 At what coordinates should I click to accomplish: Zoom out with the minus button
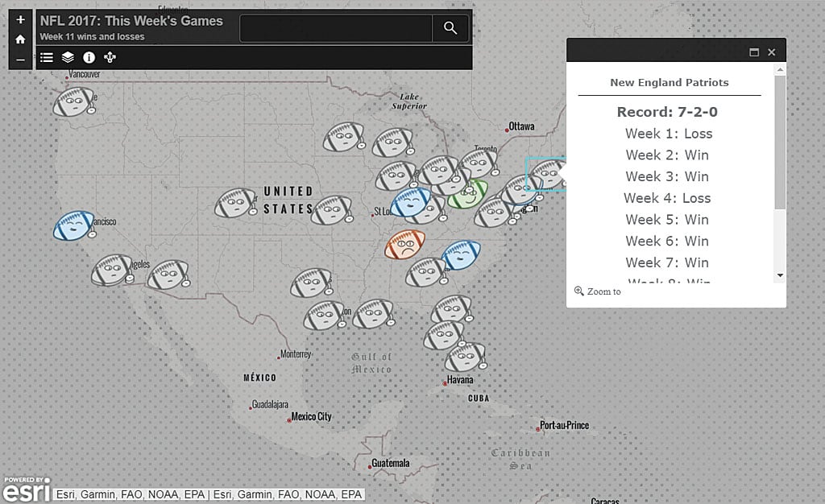[x=20, y=60]
